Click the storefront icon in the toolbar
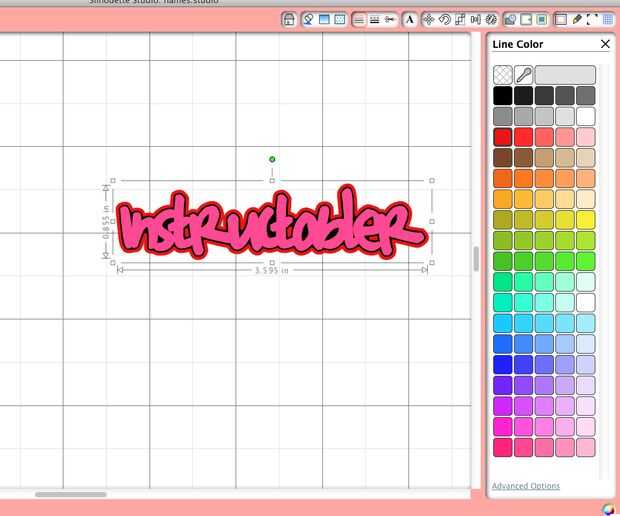 pyautogui.click(x=289, y=19)
